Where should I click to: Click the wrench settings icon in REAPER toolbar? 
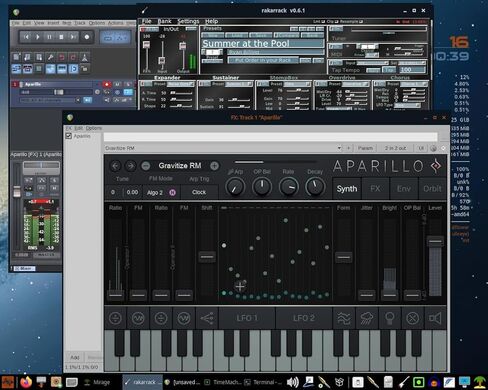click(50, 57)
